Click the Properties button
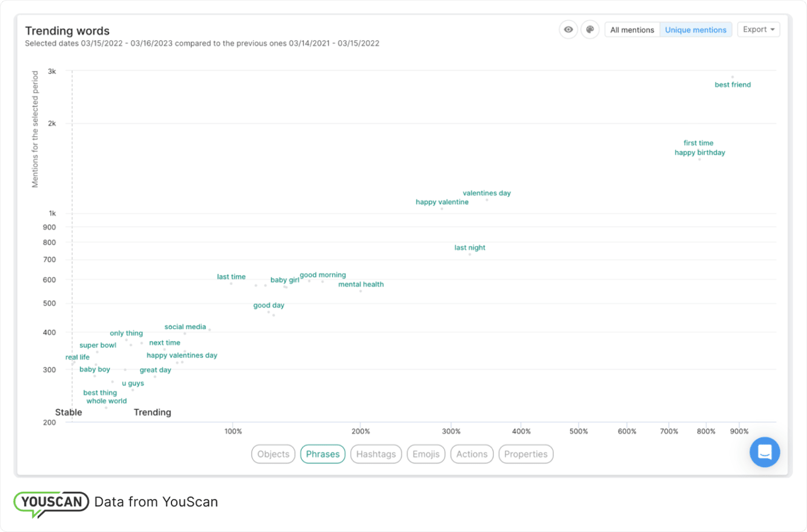The height and width of the screenshot is (532, 807). [525, 454]
